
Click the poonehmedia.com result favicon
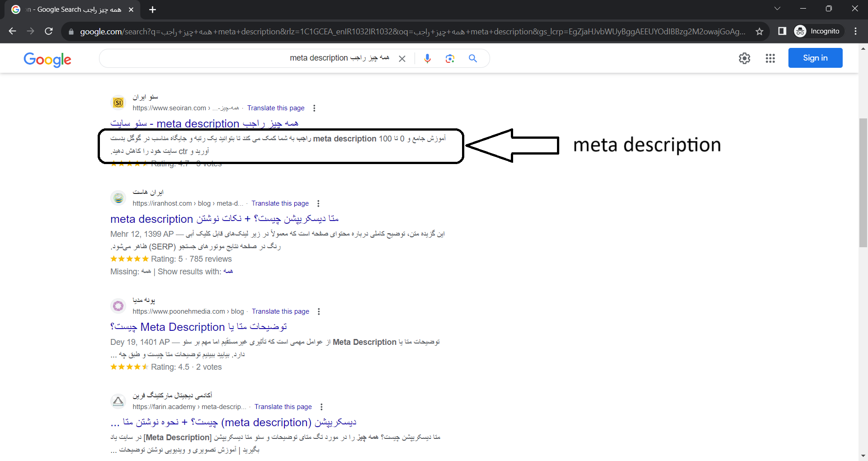tap(118, 306)
